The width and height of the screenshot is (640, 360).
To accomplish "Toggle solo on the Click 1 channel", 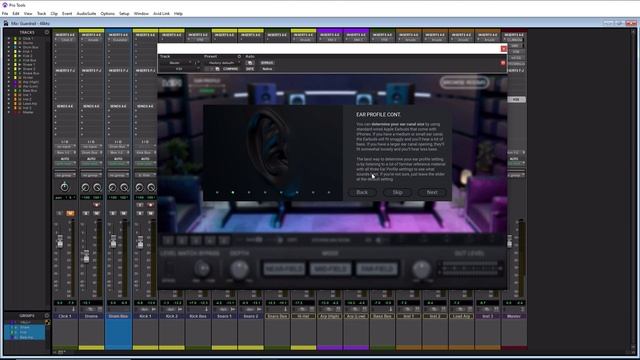I will coord(60,213).
